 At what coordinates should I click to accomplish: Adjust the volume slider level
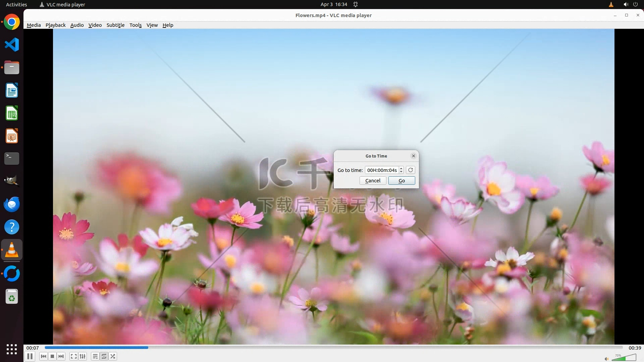624,358
